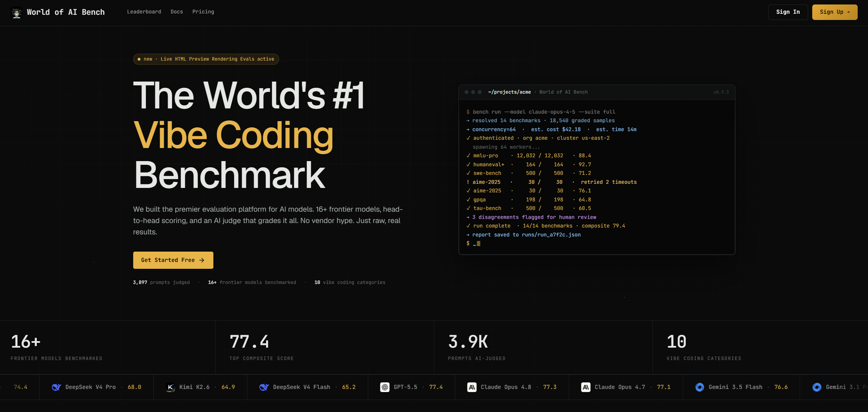Click the 16+ frontier models benchmarked hero text
Viewport: 868px width, 412px height.
coord(252,283)
